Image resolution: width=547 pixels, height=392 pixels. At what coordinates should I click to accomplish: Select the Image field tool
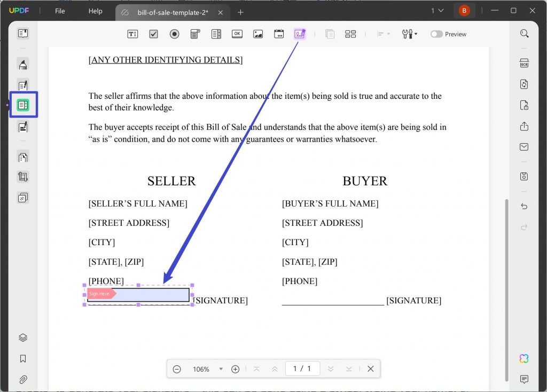tap(257, 34)
